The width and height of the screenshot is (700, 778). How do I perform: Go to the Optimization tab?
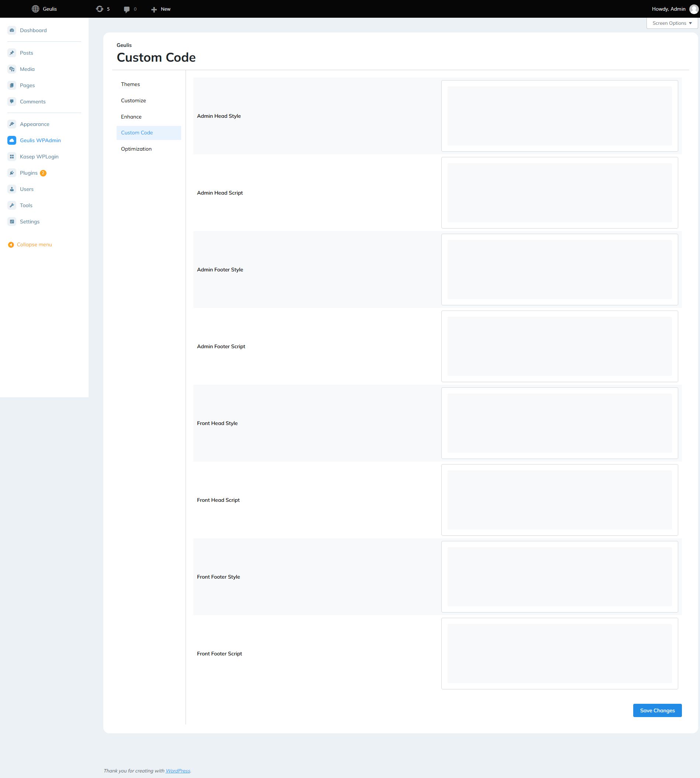148,149
